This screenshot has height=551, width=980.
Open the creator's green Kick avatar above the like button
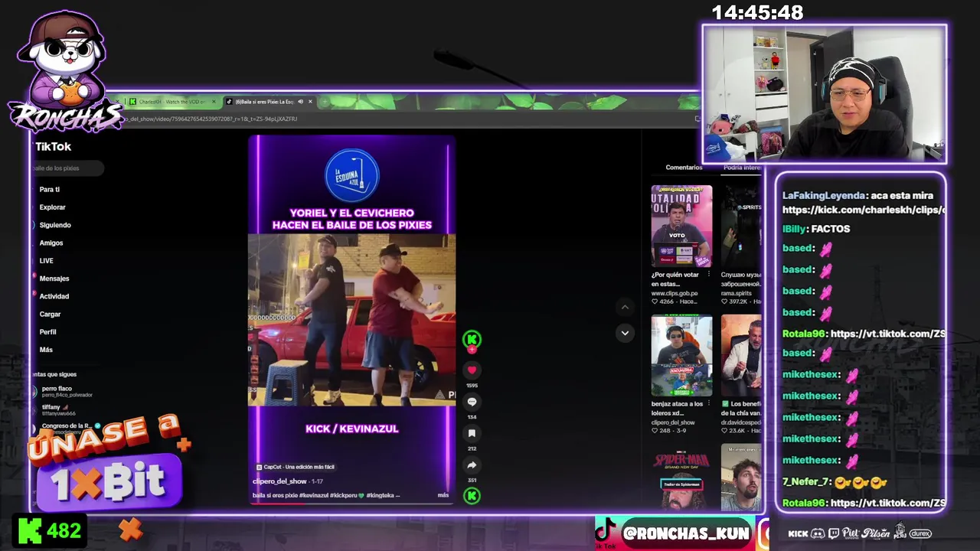pos(472,338)
